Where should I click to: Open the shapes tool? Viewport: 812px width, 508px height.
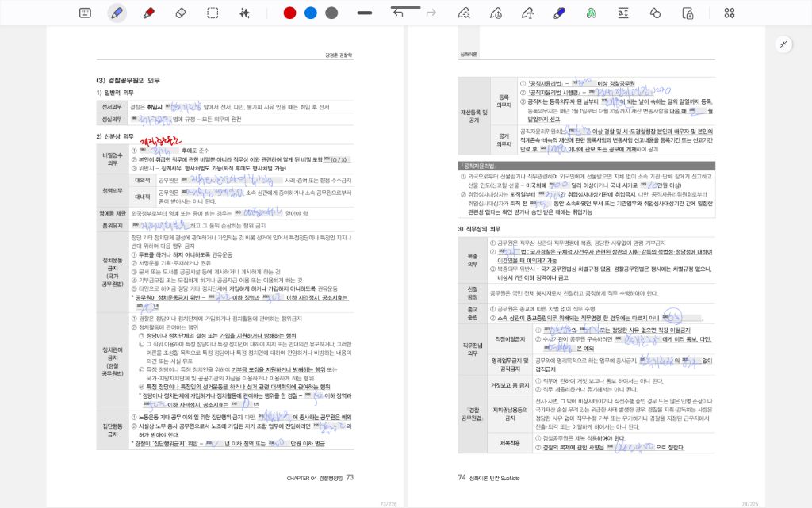[655, 13]
